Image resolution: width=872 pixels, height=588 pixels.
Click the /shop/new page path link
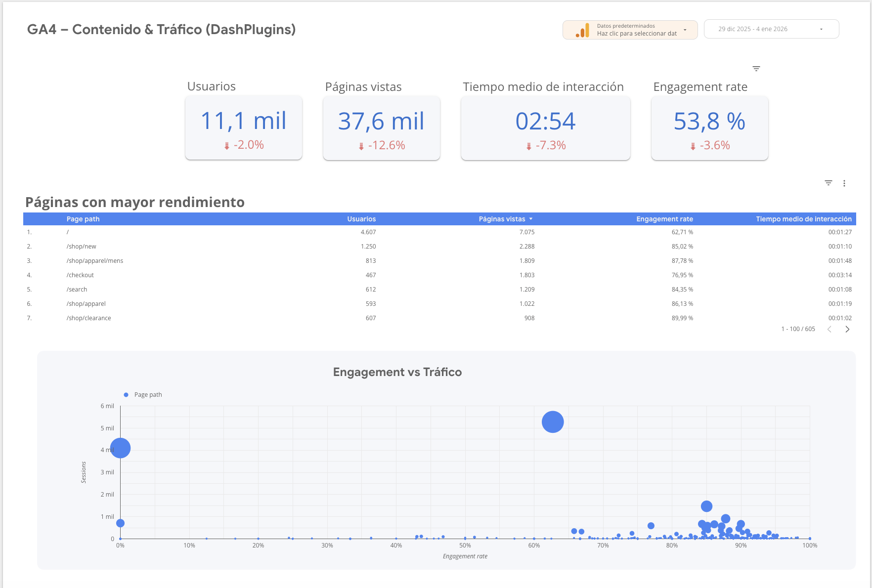point(81,246)
